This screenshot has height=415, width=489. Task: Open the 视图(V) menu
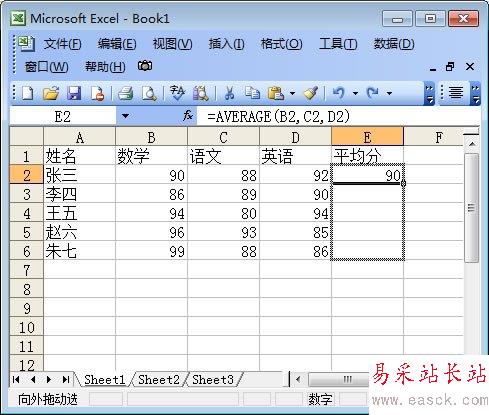(x=172, y=44)
